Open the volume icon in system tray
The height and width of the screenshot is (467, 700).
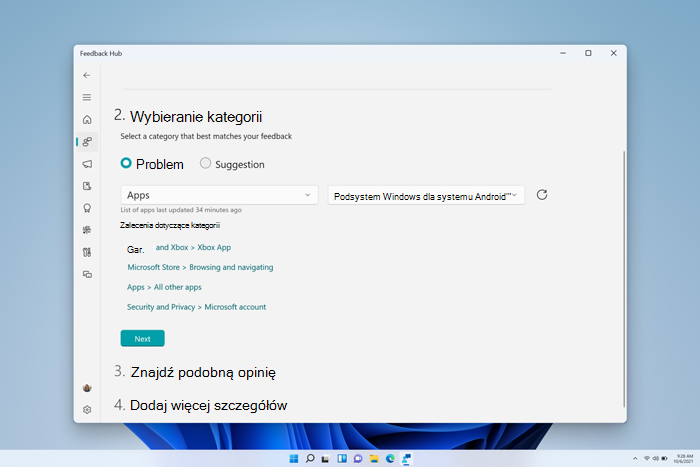(x=655, y=459)
